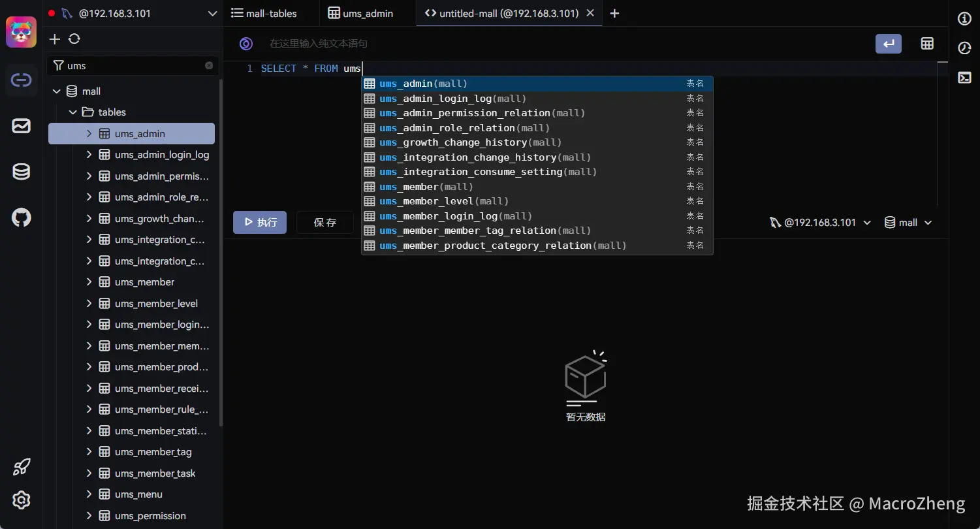Open the history clock icon

[964, 48]
